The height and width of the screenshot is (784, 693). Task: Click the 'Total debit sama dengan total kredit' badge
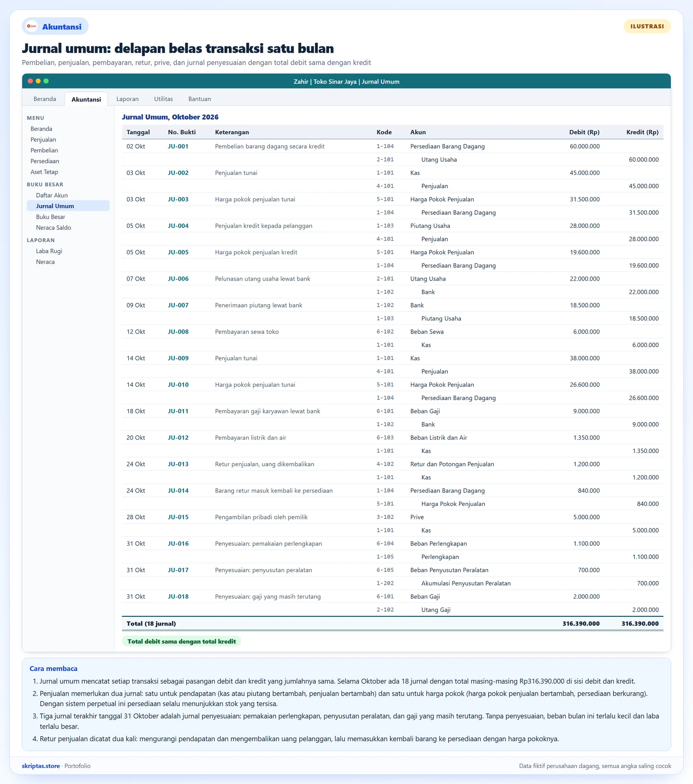pos(181,641)
